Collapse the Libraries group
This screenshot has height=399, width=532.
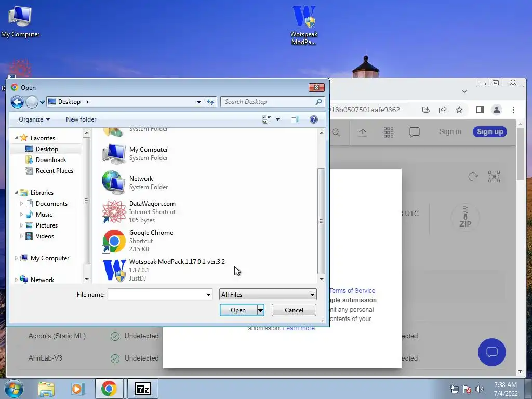pyautogui.click(x=16, y=192)
